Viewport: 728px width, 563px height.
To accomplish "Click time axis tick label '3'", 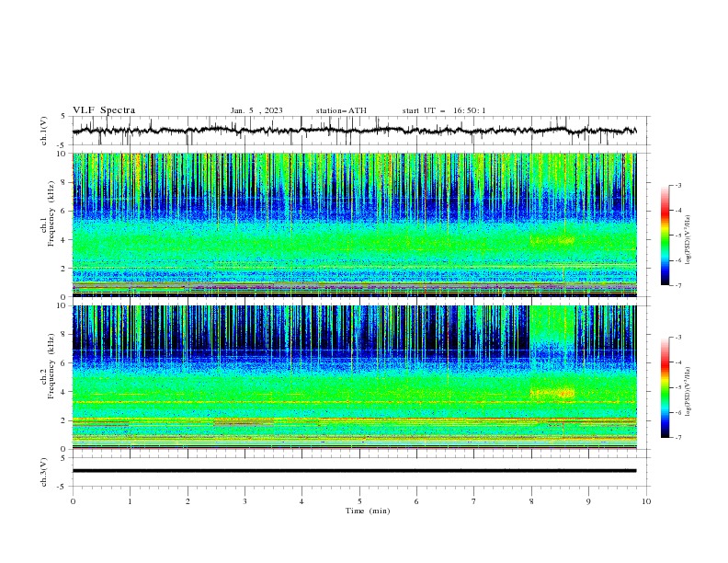I will 245,501.
